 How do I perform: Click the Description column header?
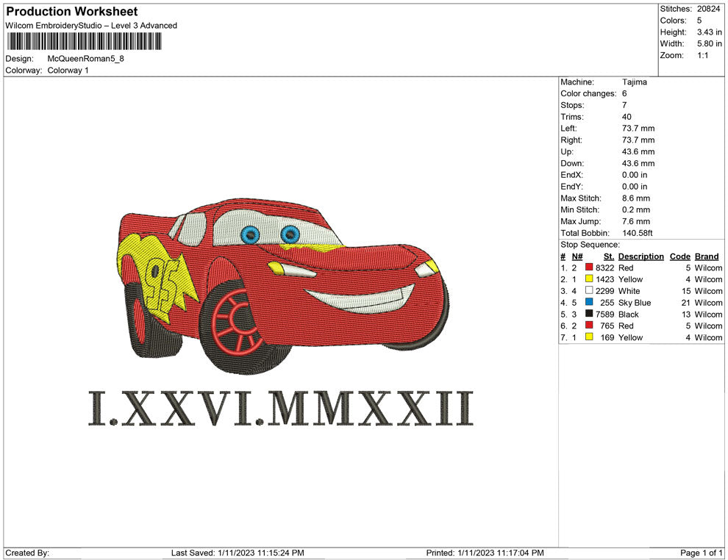click(x=640, y=256)
